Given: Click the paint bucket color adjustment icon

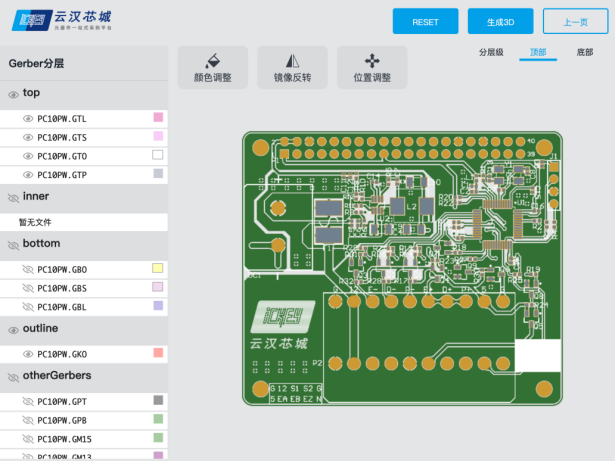Looking at the screenshot, I should 212,60.
